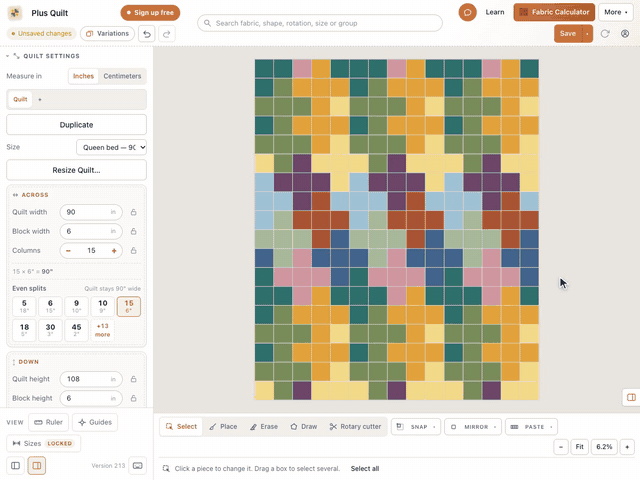The height and width of the screenshot is (480, 640).
Task: Open the user account icon
Action: tap(625, 33)
